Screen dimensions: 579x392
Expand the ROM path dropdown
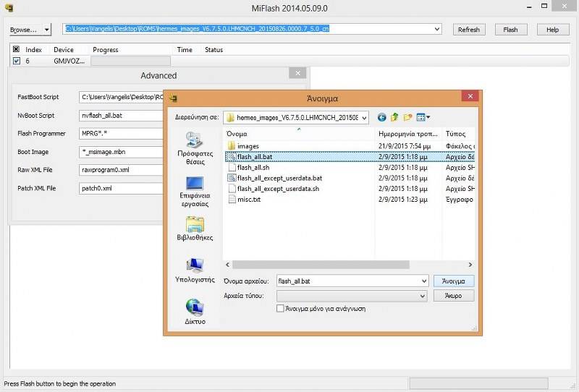click(x=436, y=30)
